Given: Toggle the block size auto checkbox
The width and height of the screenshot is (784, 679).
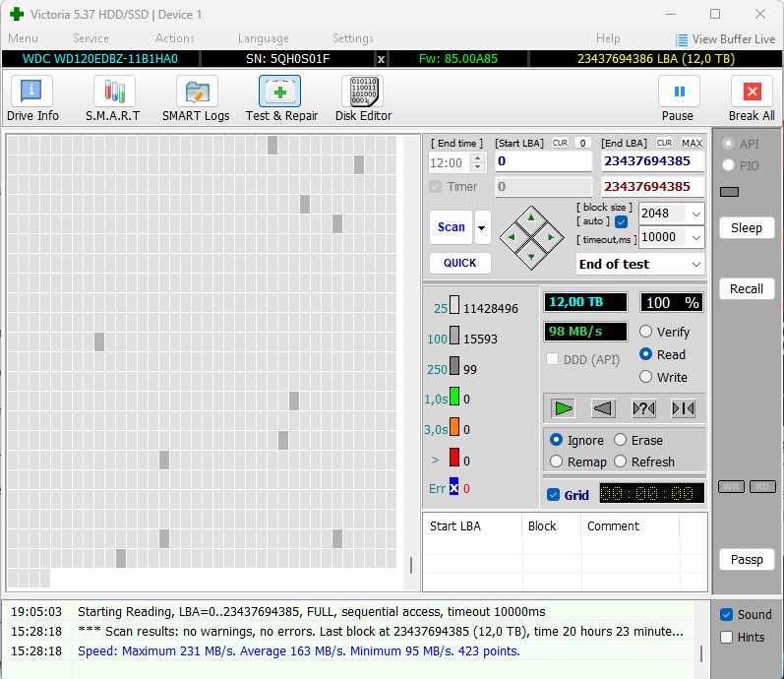Looking at the screenshot, I should (621, 221).
